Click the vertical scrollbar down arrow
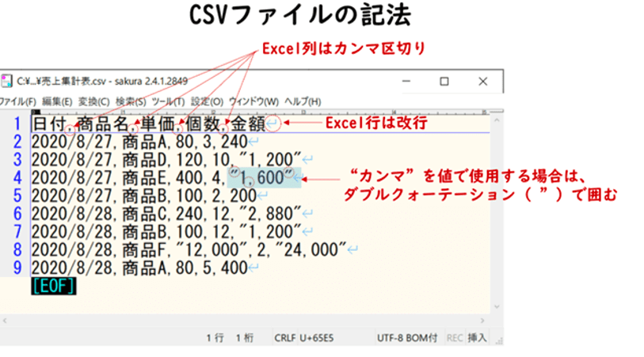Viewport: 644px width, 357px height. pyautogui.click(x=497, y=307)
